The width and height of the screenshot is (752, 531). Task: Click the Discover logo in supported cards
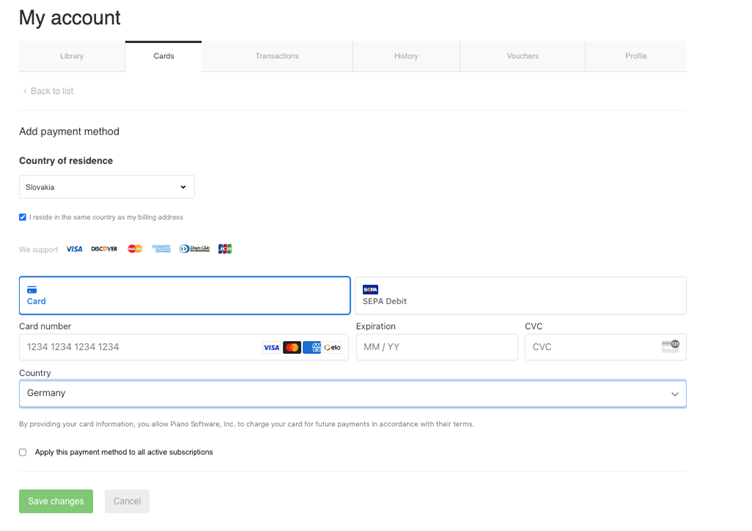(x=104, y=249)
